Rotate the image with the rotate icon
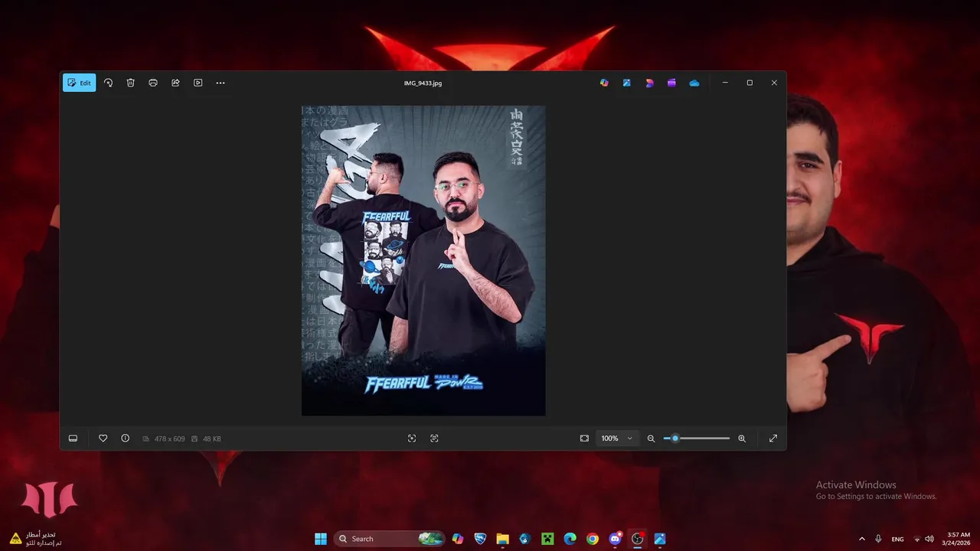The width and height of the screenshot is (980, 551). [x=108, y=83]
